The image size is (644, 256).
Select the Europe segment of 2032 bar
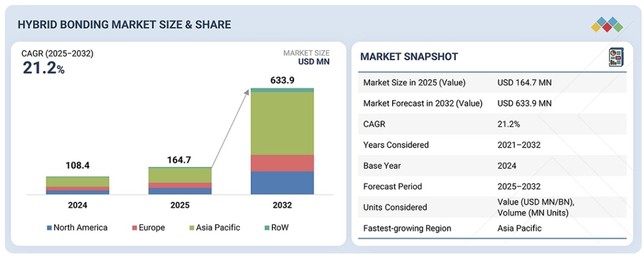coord(282,163)
